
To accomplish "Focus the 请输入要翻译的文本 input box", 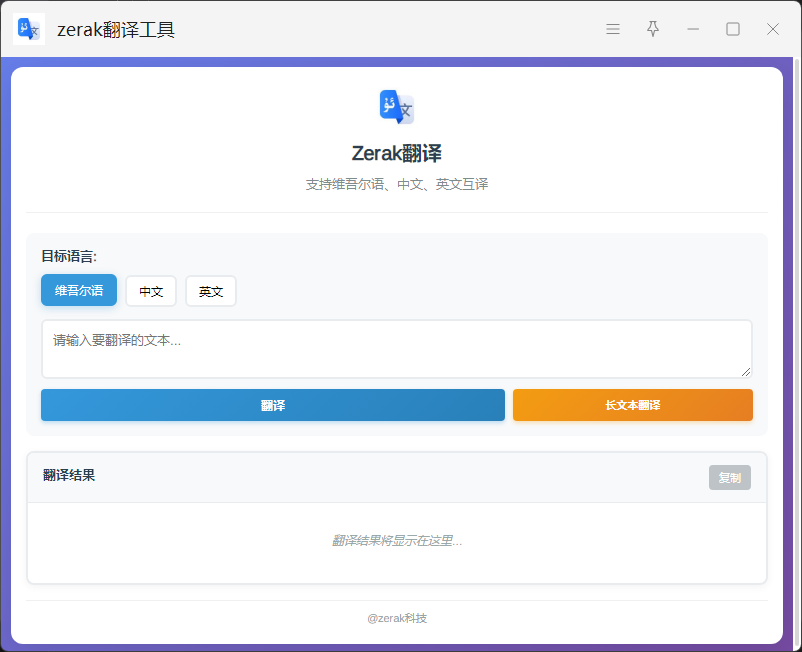I will coord(396,348).
